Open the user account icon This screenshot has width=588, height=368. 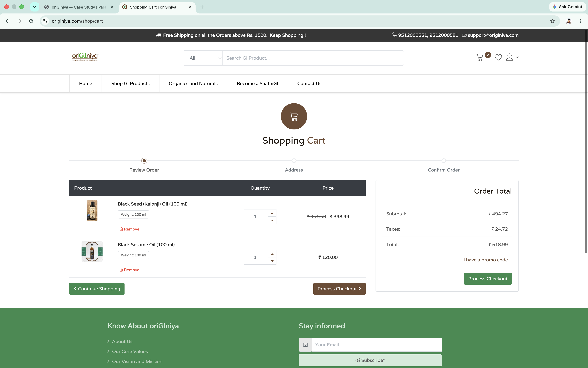coord(509,57)
